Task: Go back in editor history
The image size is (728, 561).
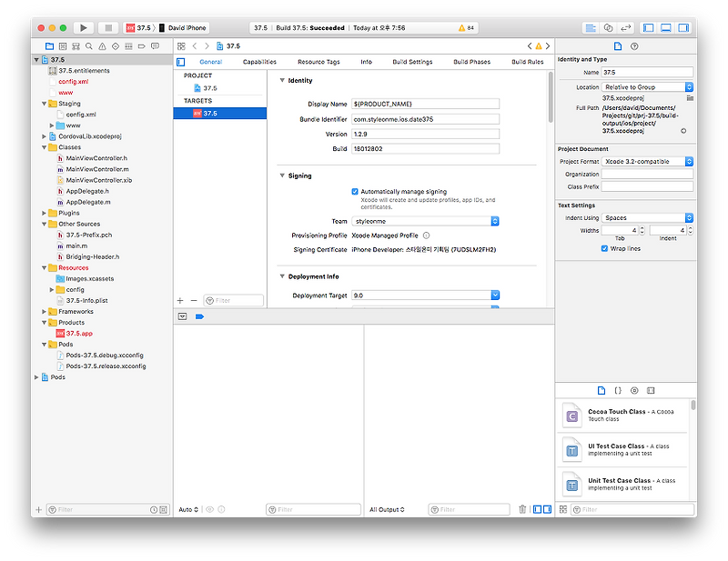Action: 195,46
